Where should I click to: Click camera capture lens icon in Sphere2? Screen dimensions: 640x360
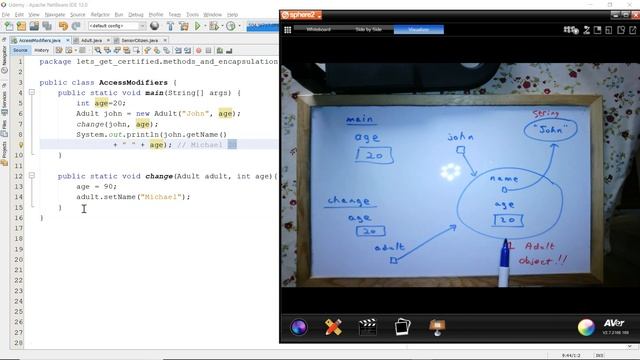coord(299,327)
